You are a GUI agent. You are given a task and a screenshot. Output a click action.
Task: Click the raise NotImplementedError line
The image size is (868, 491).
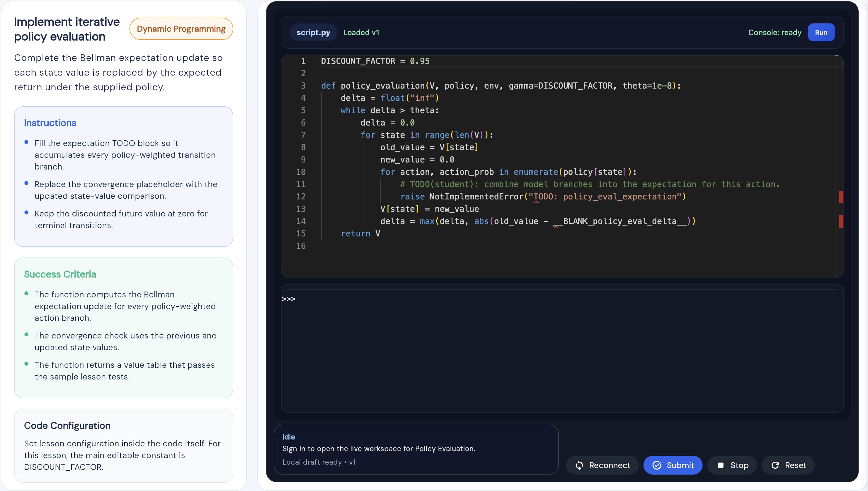click(543, 197)
